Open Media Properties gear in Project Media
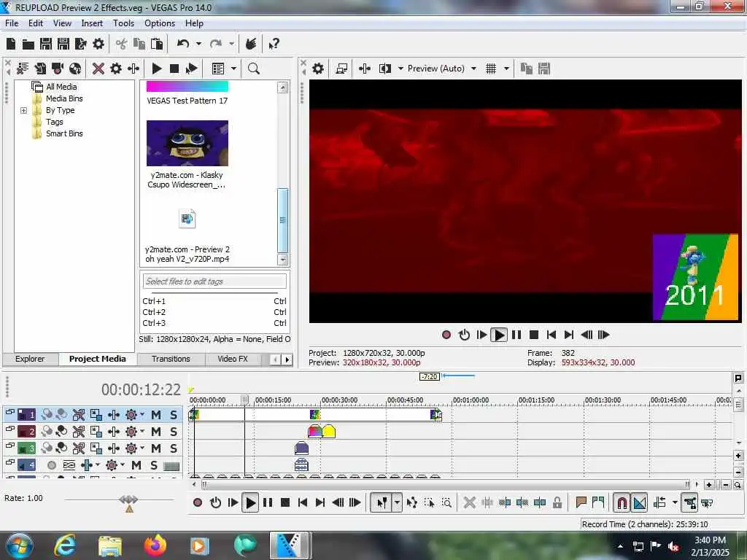This screenshot has height=560, width=747. click(x=116, y=69)
